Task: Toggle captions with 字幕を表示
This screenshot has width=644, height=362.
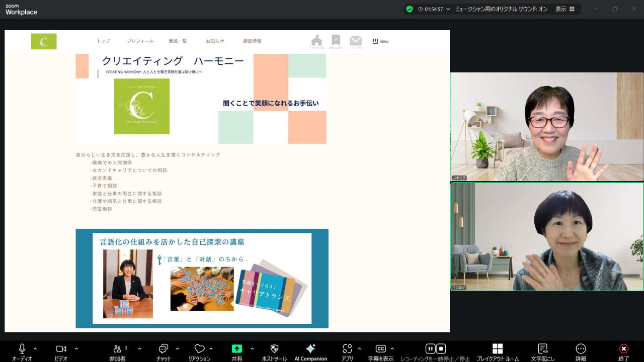Action: (x=380, y=349)
